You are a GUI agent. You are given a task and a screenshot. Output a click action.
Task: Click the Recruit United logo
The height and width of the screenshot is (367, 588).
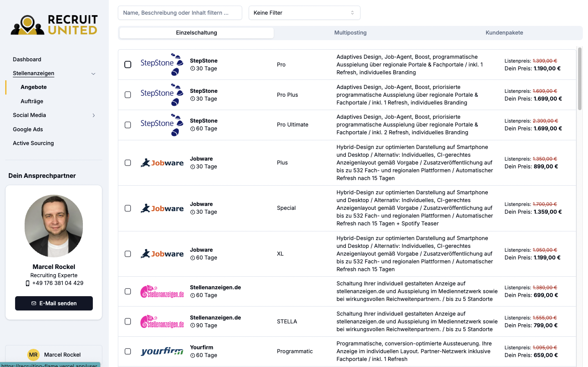click(x=54, y=25)
